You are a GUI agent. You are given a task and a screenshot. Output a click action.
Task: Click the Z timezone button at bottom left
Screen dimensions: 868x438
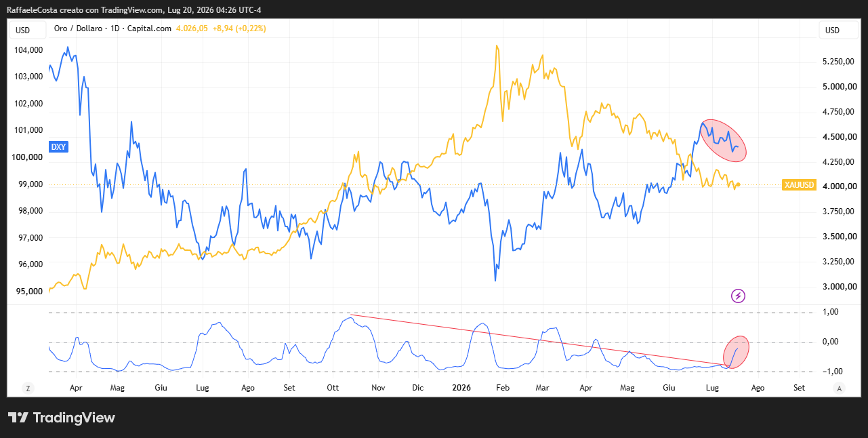coord(28,389)
